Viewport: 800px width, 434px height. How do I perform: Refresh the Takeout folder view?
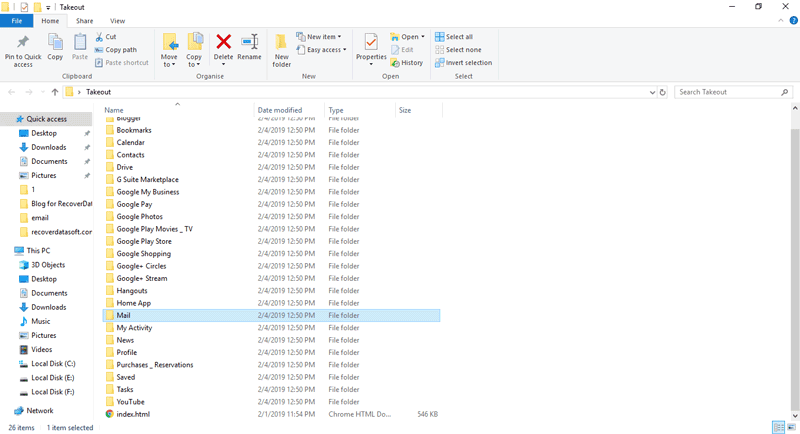click(x=663, y=92)
